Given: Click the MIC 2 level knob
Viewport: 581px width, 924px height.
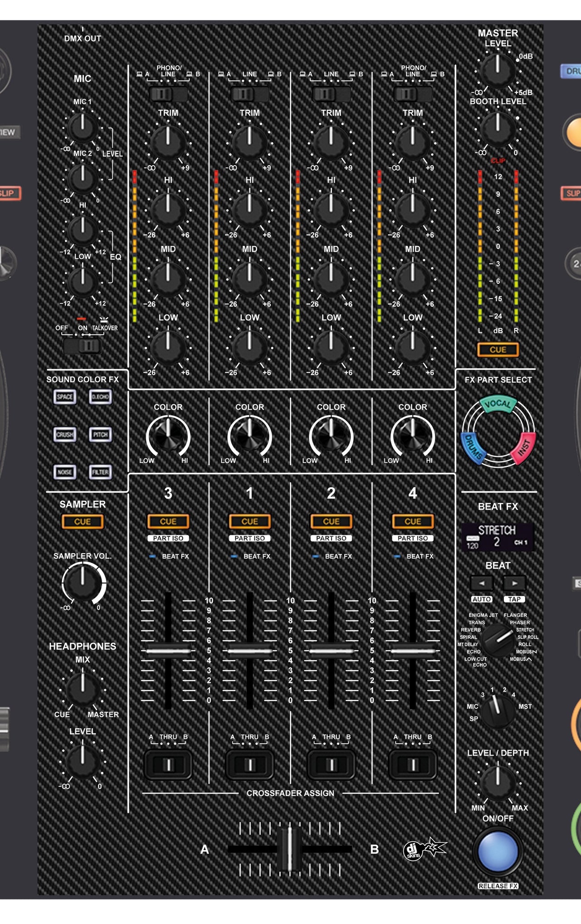Looking at the screenshot, I should pyautogui.click(x=83, y=179).
